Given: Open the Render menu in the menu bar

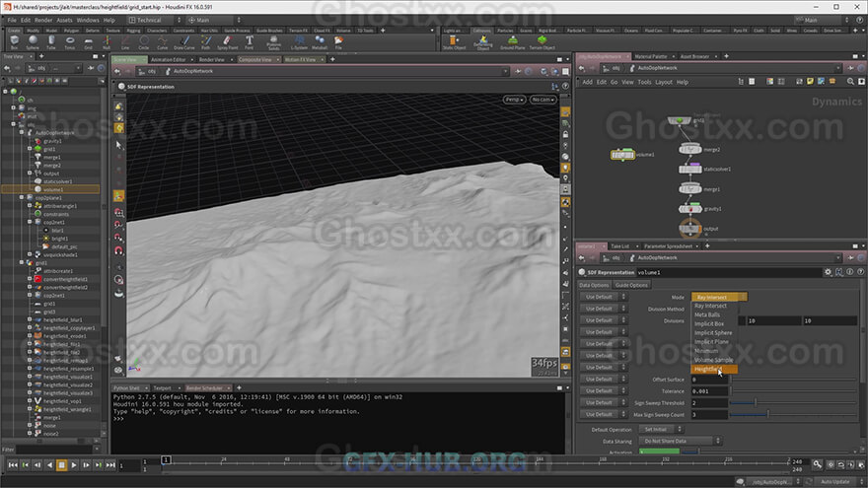Looking at the screenshot, I should click(x=43, y=20).
